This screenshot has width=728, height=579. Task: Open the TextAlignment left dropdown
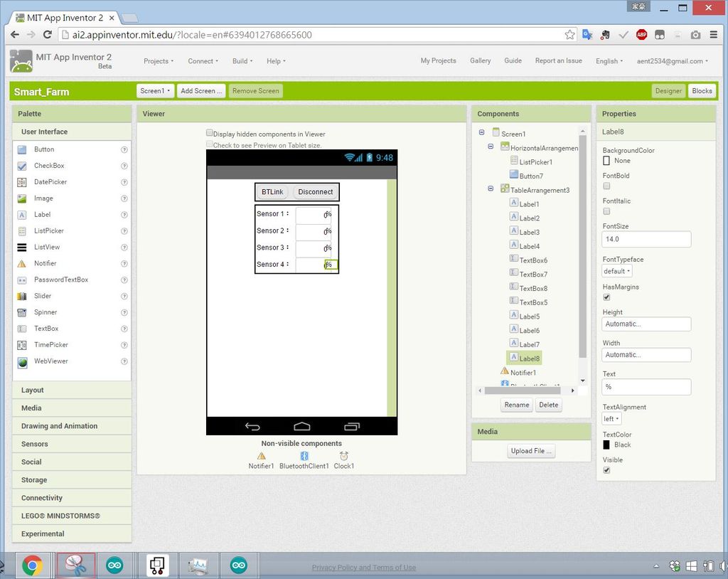(x=611, y=419)
